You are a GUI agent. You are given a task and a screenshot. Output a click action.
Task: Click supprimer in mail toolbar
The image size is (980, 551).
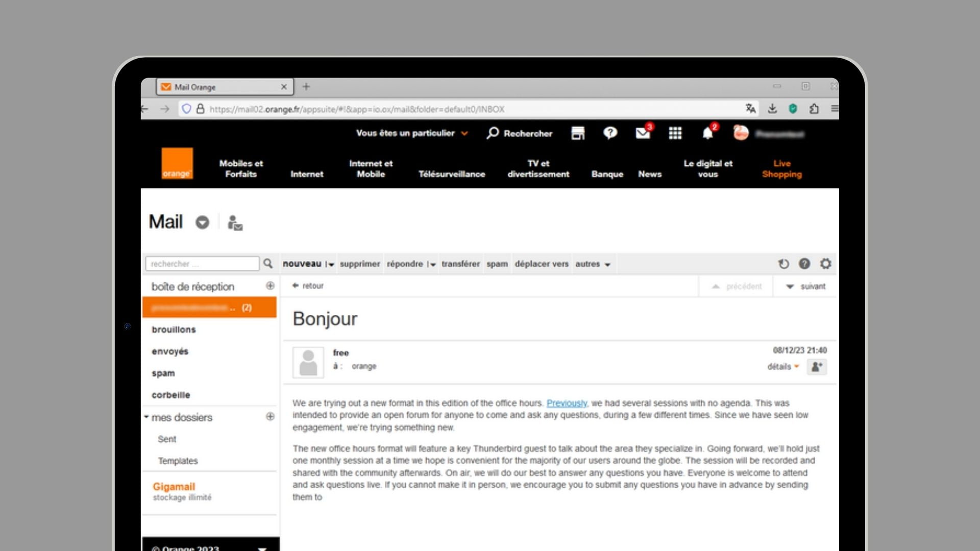pyautogui.click(x=360, y=264)
